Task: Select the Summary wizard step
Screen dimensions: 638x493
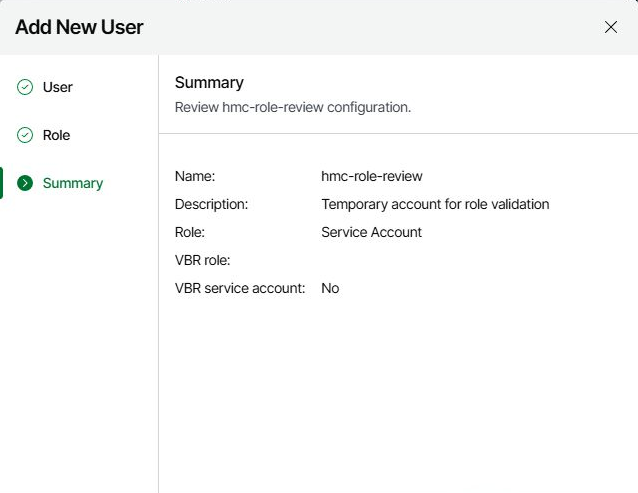Action: [73, 183]
